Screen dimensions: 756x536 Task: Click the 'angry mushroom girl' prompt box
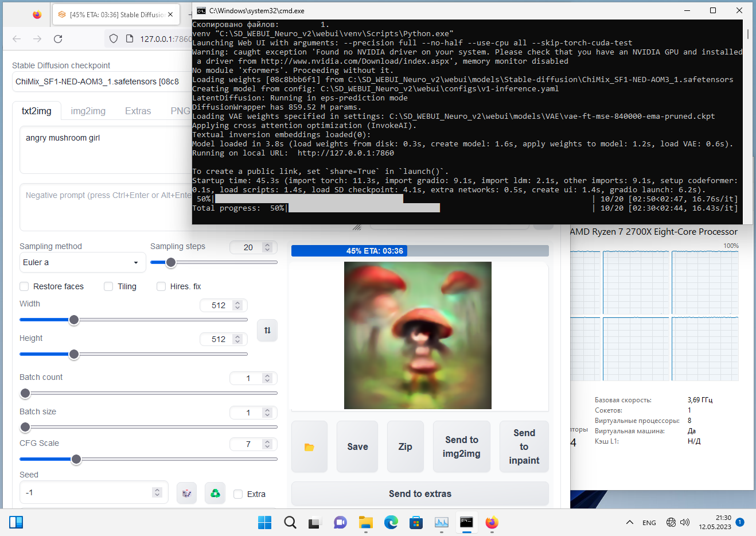pos(106,150)
